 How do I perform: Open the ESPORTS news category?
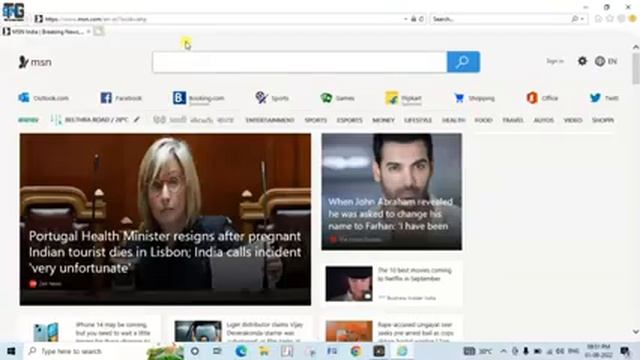click(349, 120)
